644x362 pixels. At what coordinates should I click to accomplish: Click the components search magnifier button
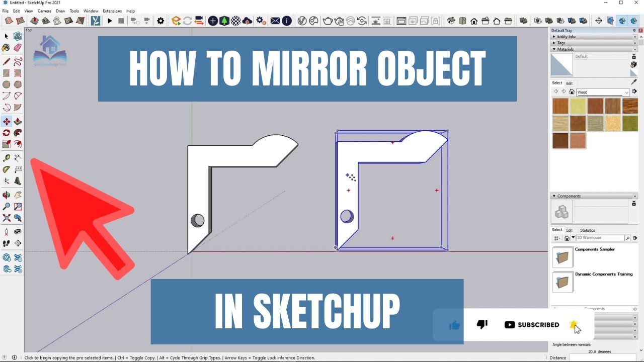pos(628,238)
